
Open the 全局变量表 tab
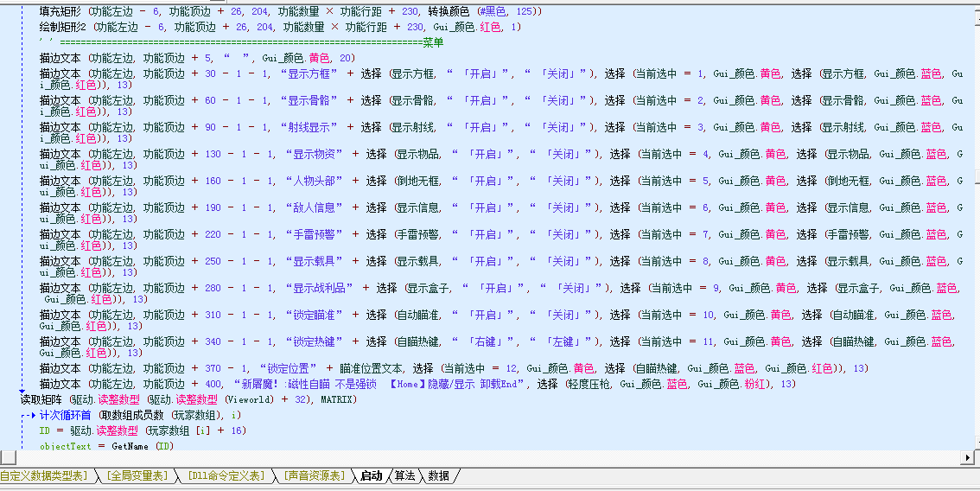point(137,476)
